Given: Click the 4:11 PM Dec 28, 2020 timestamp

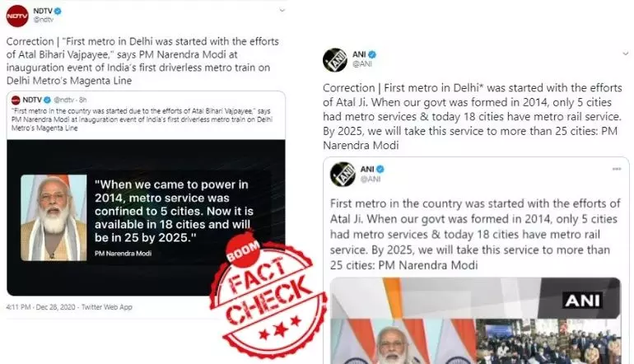Looking at the screenshot, I should tap(41, 307).
